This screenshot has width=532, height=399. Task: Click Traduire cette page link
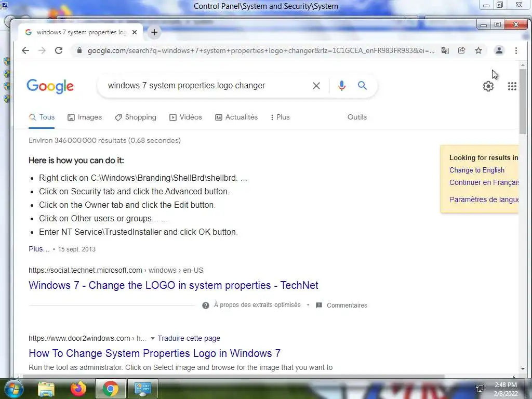pos(189,339)
